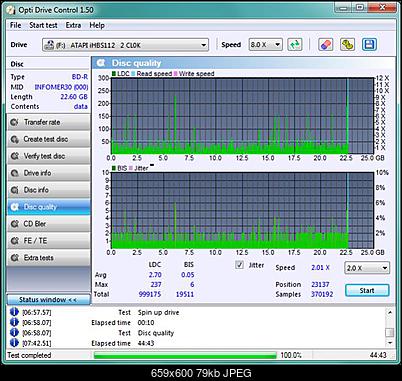
Task: Toggle the Jitter checkbox
Action: 239,265
